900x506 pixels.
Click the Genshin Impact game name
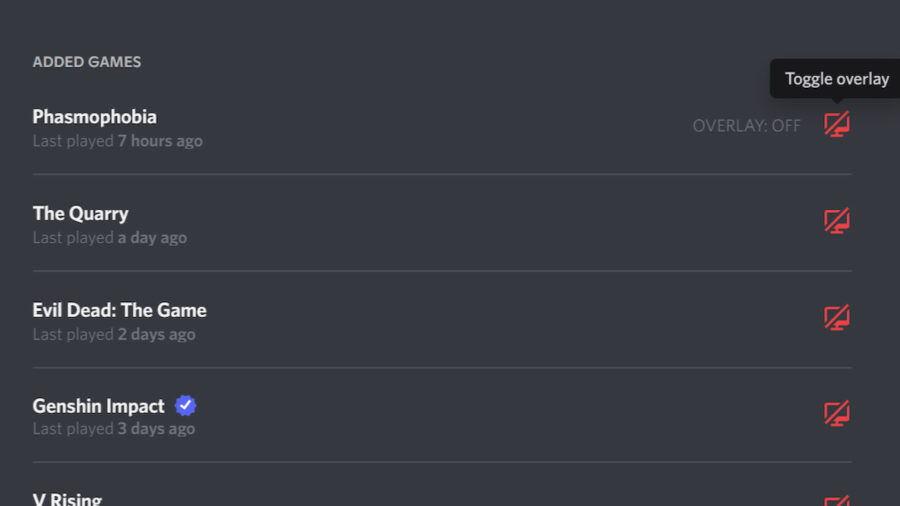point(99,406)
